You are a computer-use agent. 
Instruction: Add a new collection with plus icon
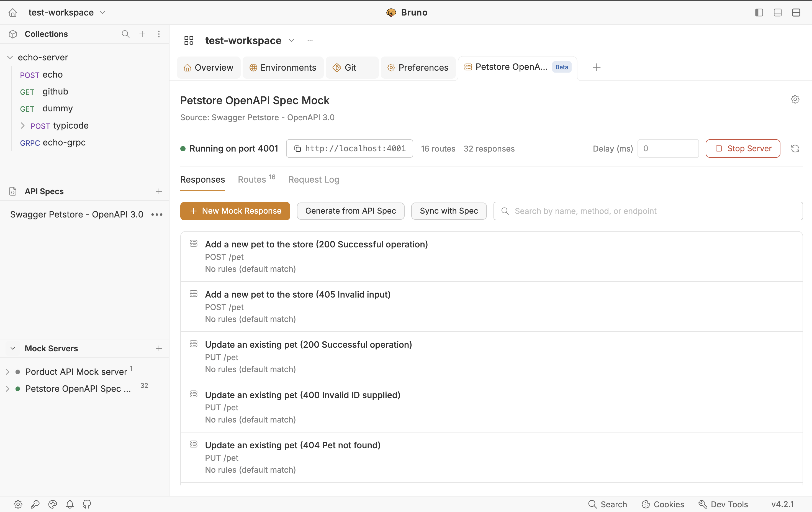coord(142,34)
